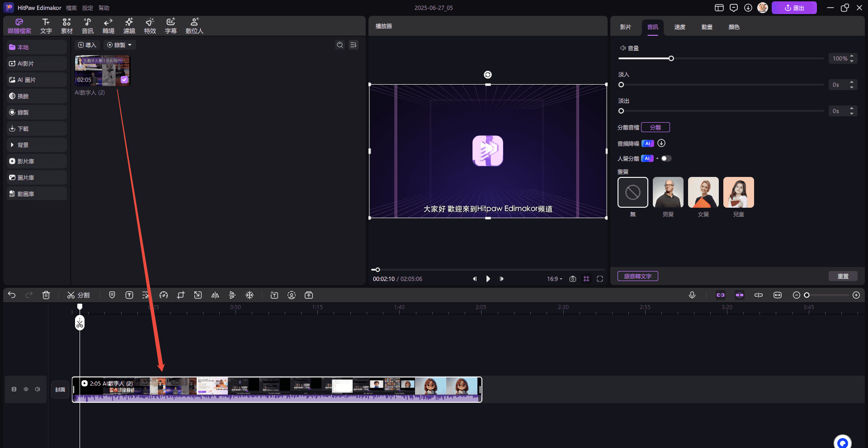This screenshot has height=448, width=868.
Task: Open the 數位人 digital avatar panel
Action: click(194, 26)
